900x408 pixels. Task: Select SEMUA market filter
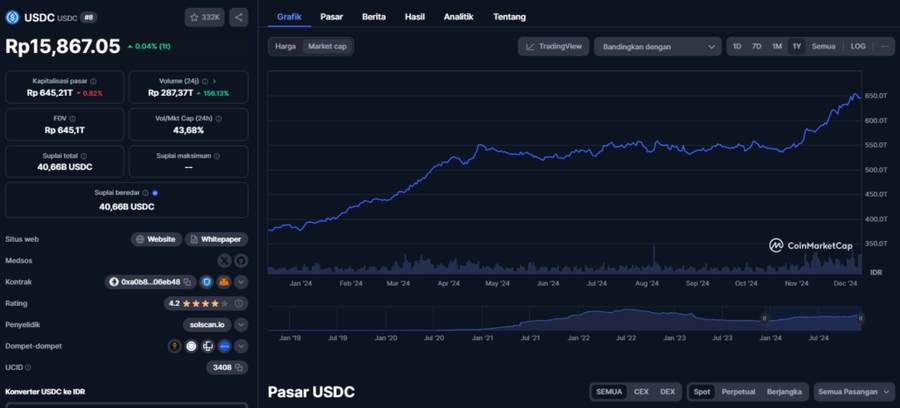[609, 392]
